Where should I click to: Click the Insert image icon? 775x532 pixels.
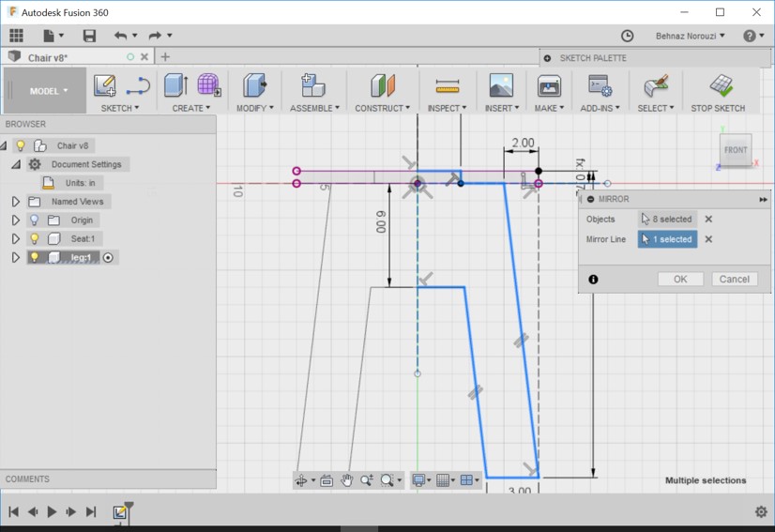501,85
